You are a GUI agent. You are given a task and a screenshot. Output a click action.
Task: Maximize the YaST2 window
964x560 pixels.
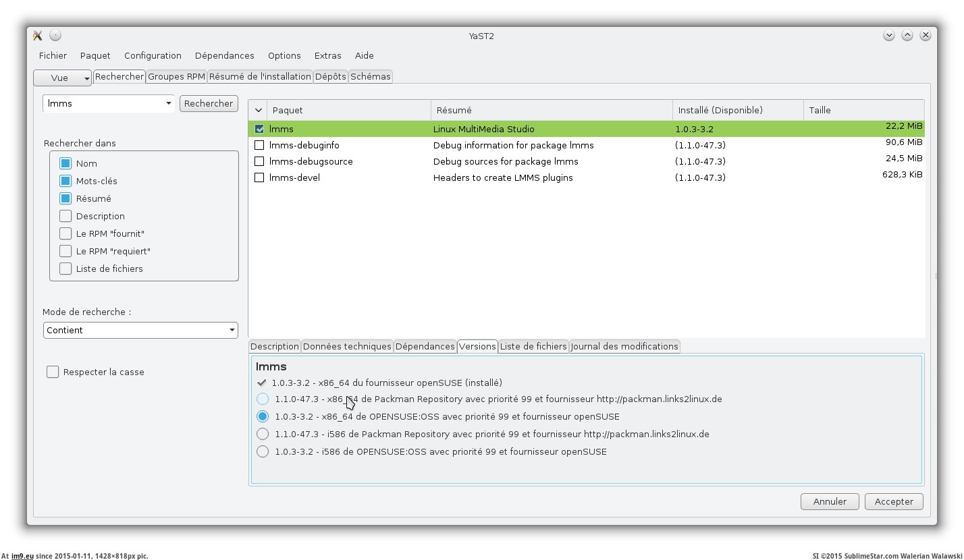(907, 36)
